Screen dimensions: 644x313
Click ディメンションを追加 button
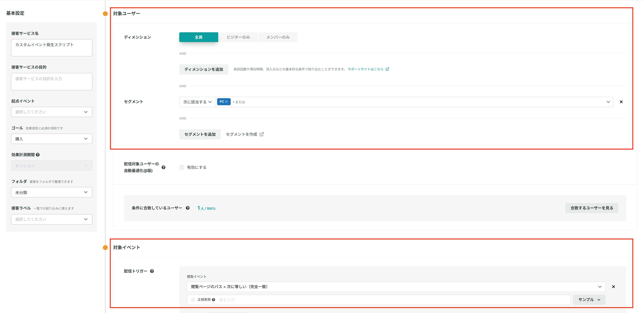(x=203, y=69)
